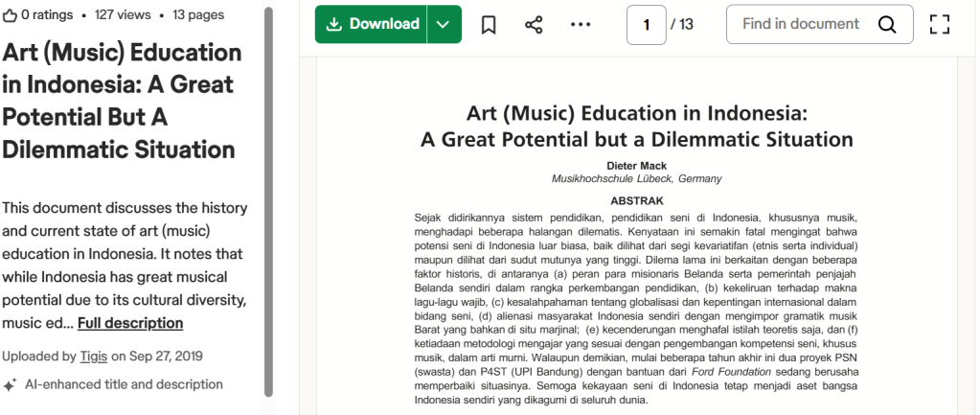Click author name Dieter Mack

point(636,166)
